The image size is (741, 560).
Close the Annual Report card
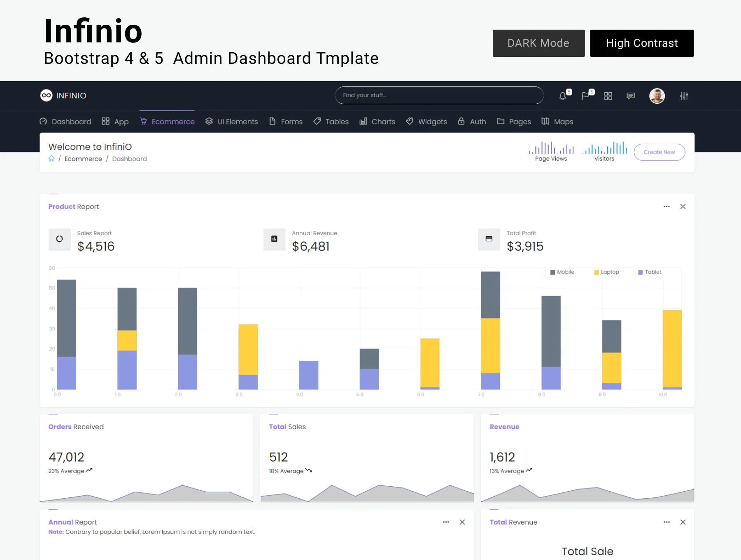462,522
